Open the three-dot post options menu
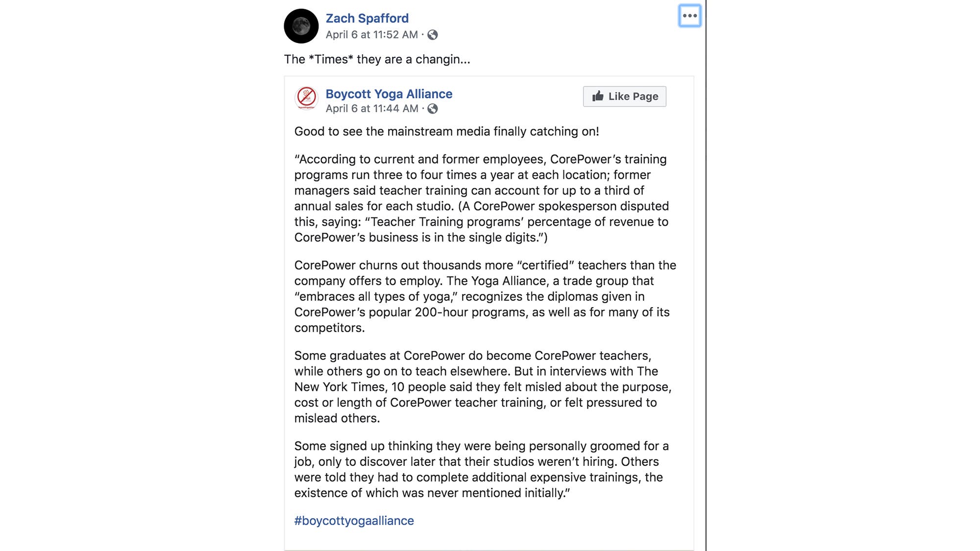The width and height of the screenshot is (980, 551). click(x=689, y=16)
